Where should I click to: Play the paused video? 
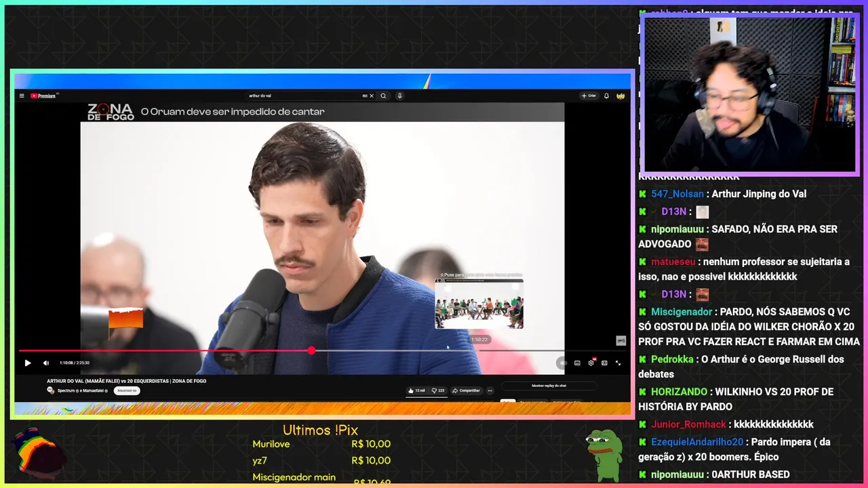pos(28,363)
